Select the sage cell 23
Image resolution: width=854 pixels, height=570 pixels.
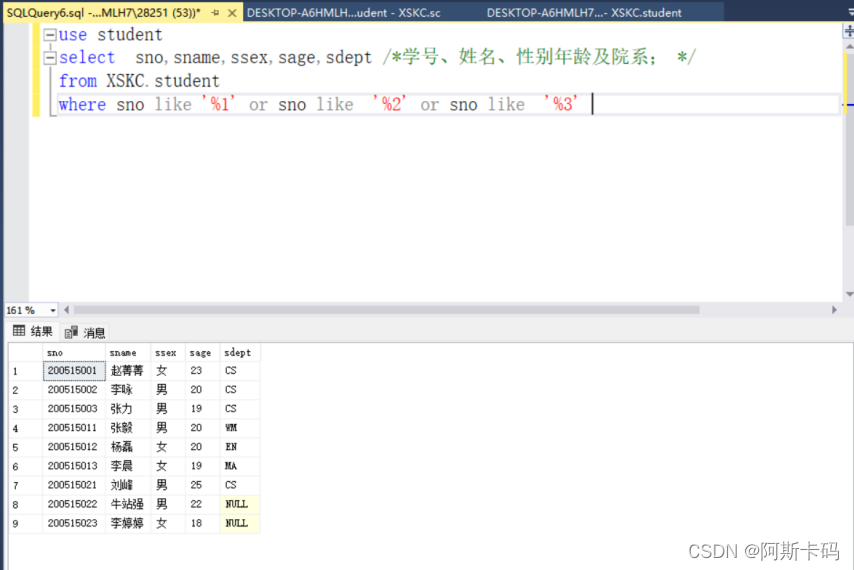click(x=202, y=371)
